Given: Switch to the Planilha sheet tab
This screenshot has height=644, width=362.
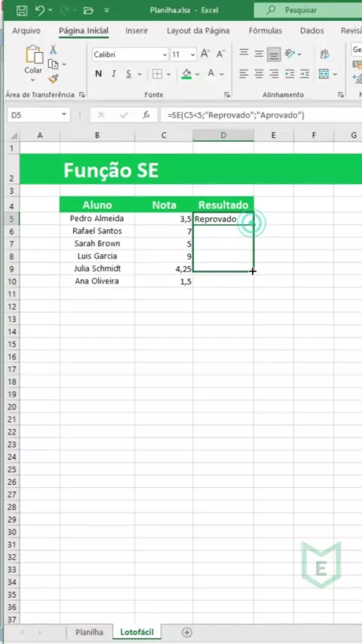Looking at the screenshot, I should [89, 632].
